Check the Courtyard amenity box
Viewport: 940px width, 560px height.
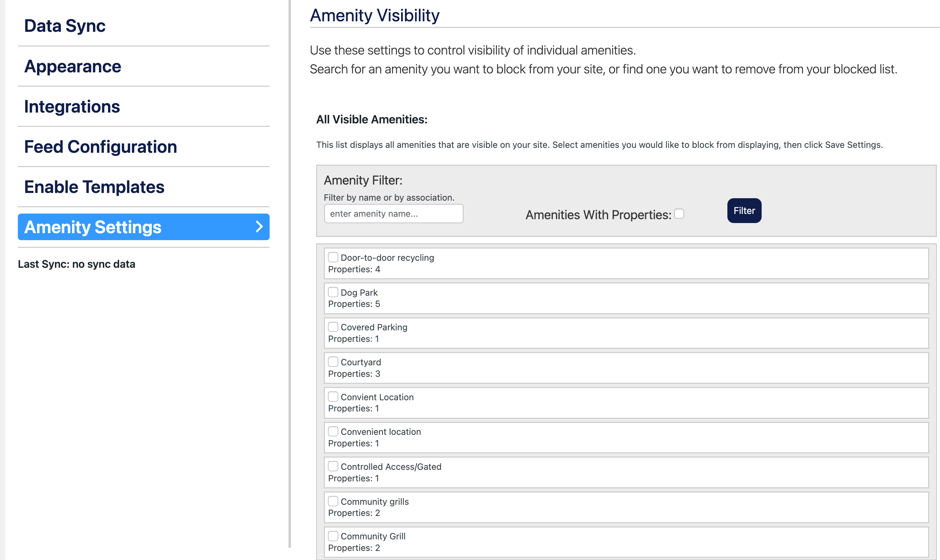coord(333,362)
